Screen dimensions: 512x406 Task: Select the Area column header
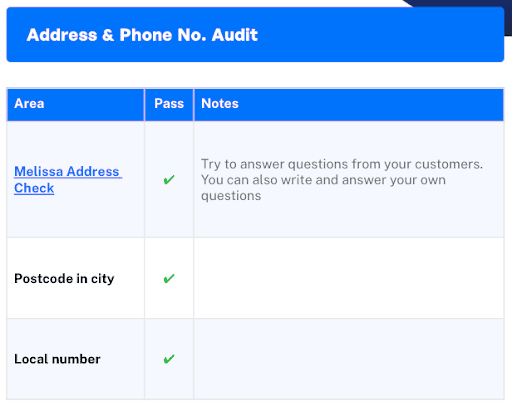[x=76, y=104]
